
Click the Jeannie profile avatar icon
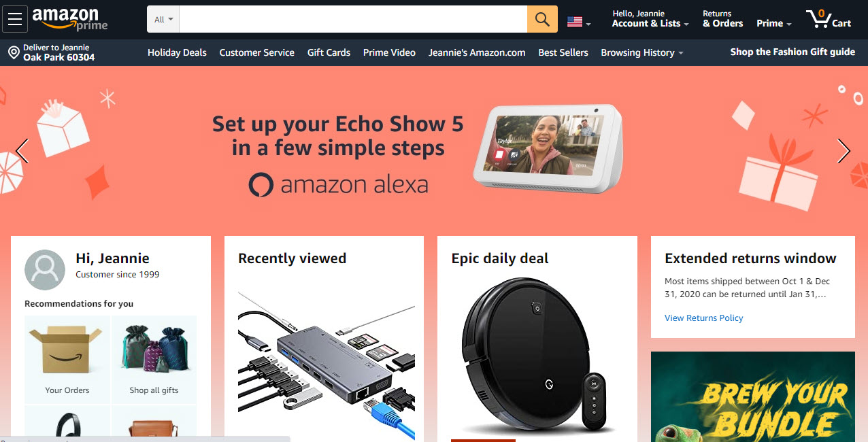point(45,270)
